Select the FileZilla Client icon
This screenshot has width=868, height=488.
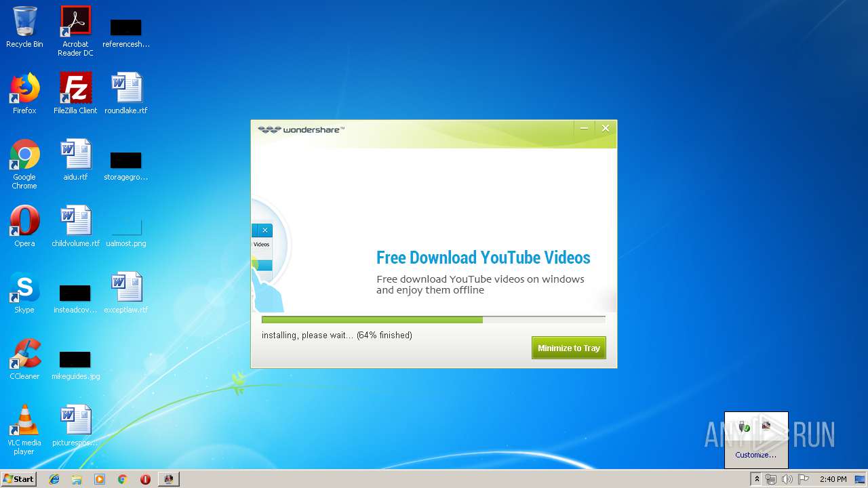tap(75, 94)
